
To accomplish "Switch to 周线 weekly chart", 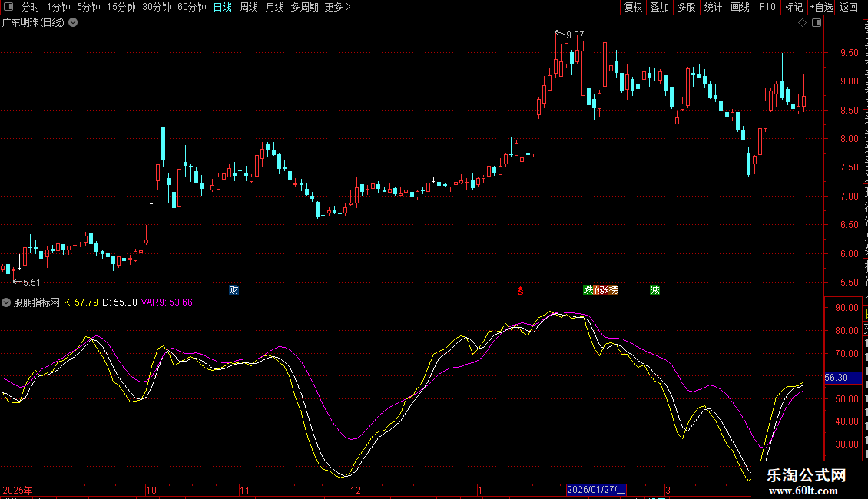I will pos(249,7).
